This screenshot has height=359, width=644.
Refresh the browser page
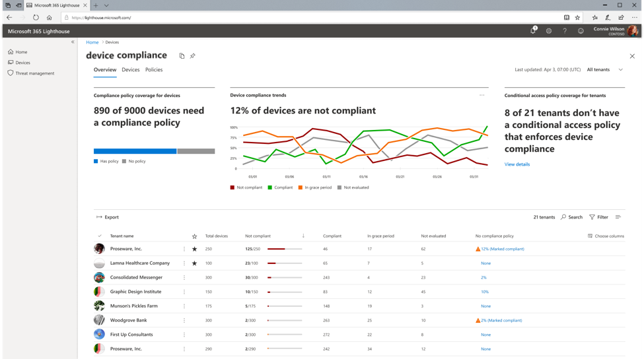coord(36,18)
